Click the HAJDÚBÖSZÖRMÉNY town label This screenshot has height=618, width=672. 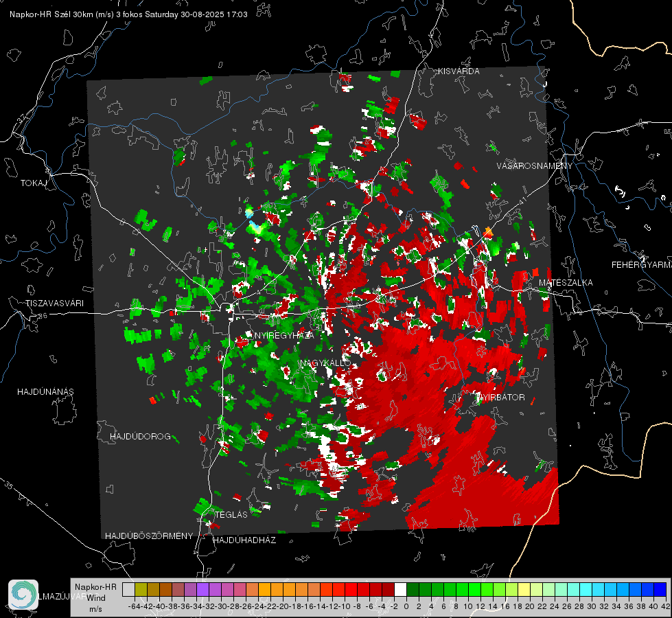pos(149,536)
